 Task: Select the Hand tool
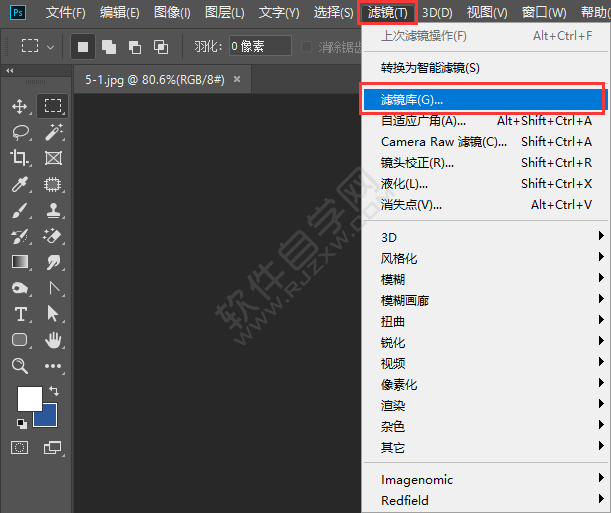point(53,340)
